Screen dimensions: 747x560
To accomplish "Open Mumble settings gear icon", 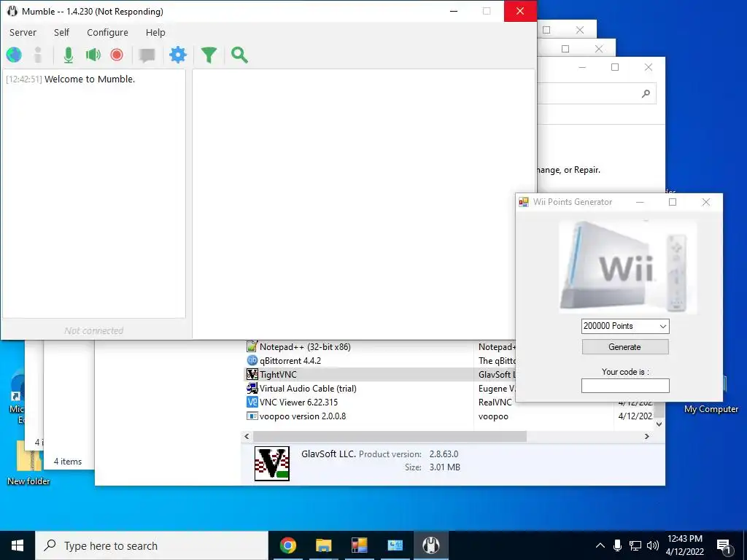I will 178,55.
